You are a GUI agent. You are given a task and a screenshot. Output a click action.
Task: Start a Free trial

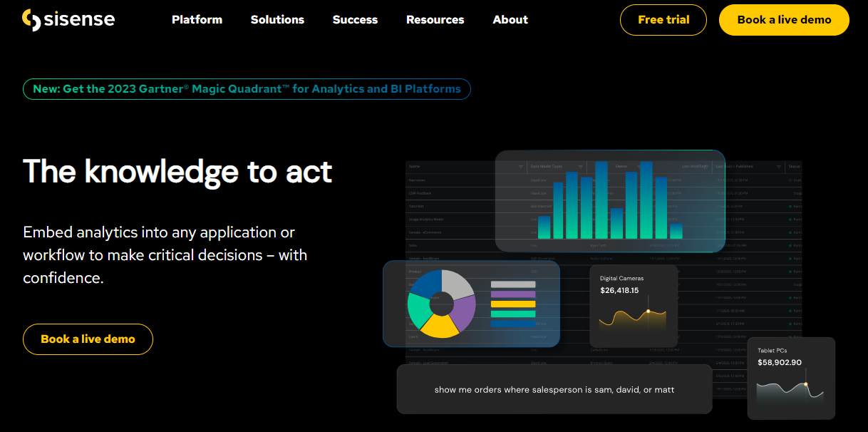pos(663,20)
